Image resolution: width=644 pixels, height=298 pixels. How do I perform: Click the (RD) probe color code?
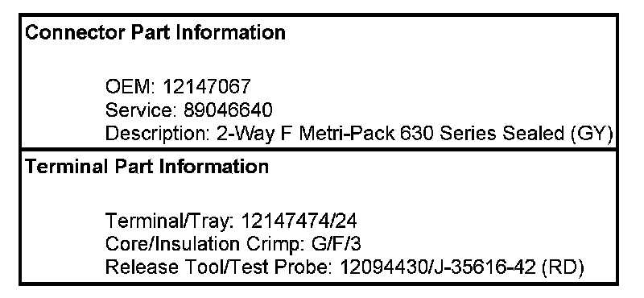click(563, 267)
